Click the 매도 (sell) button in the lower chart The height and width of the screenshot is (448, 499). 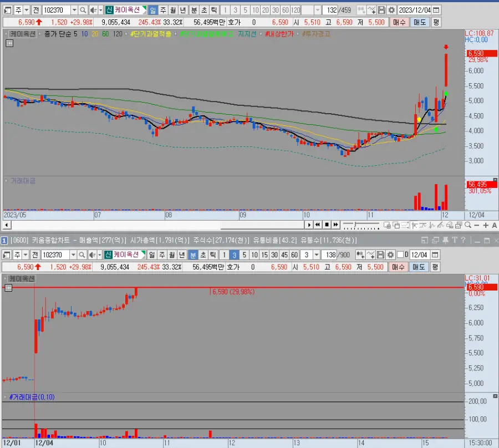click(419, 267)
